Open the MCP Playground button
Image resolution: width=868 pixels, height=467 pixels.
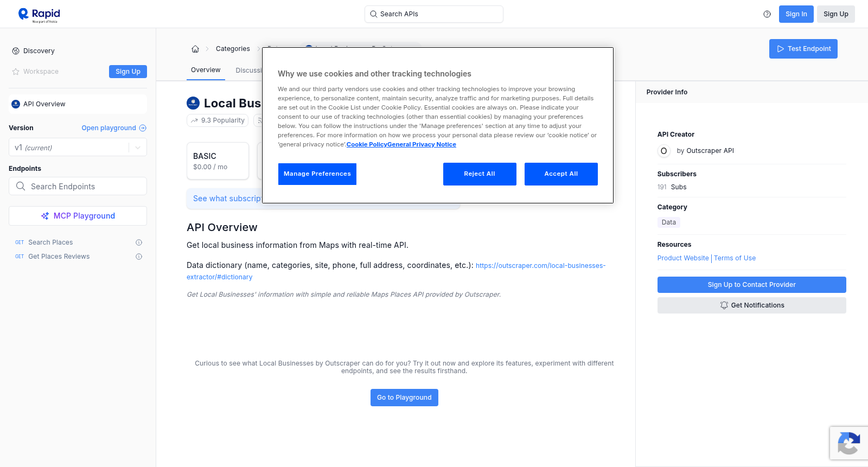tap(78, 216)
